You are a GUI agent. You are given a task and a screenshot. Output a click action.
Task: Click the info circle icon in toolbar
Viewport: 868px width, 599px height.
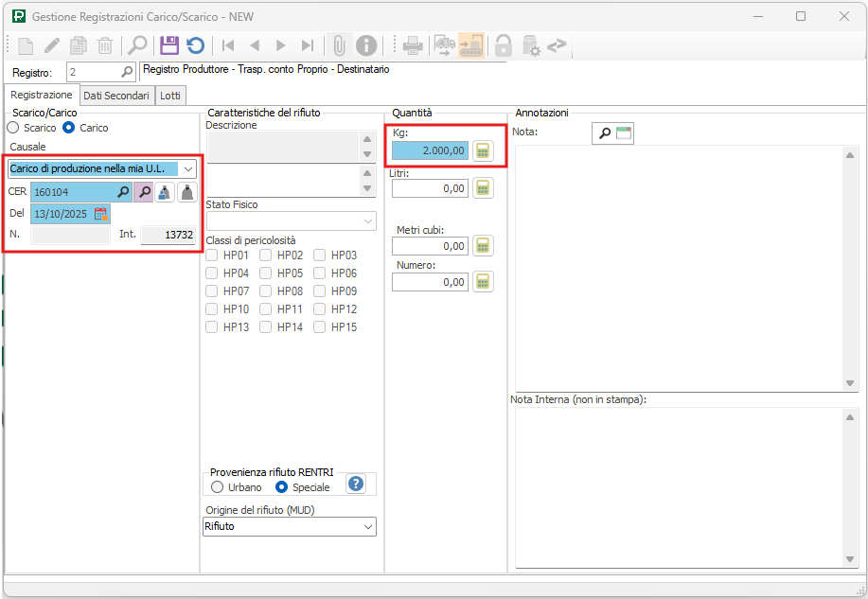pos(365,44)
